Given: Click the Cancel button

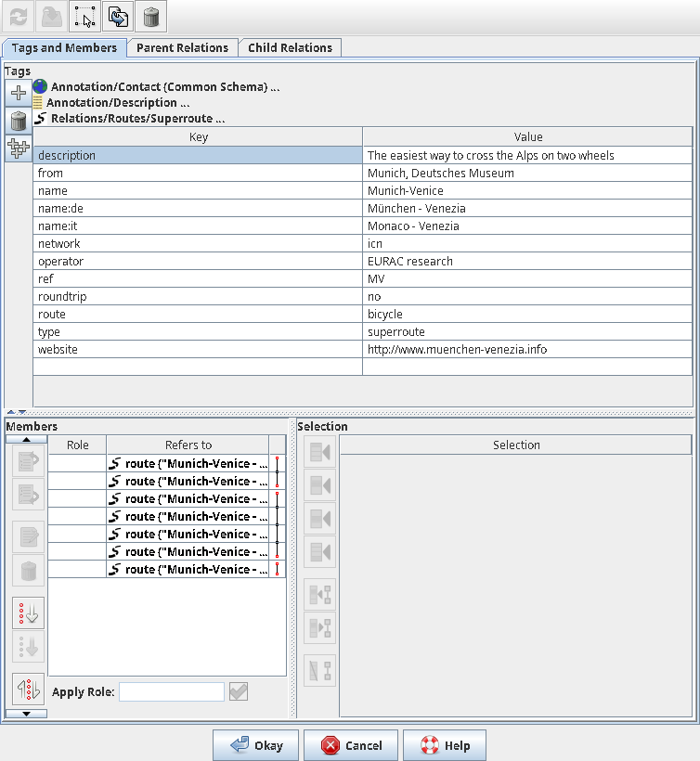Looking at the screenshot, I should click(x=351, y=745).
